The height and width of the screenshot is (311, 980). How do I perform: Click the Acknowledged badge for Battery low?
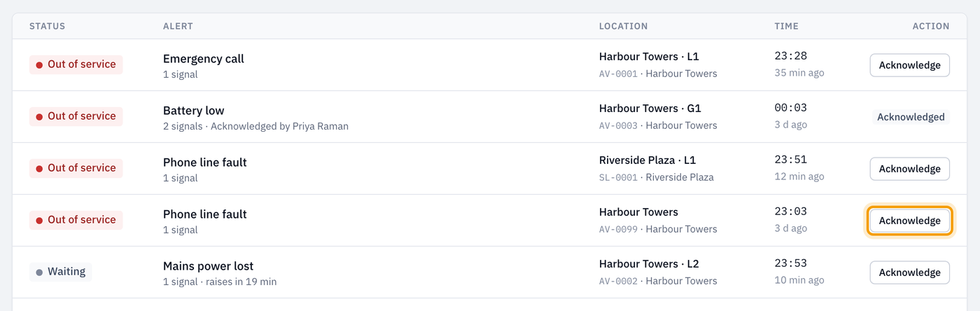(x=911, y=117)
